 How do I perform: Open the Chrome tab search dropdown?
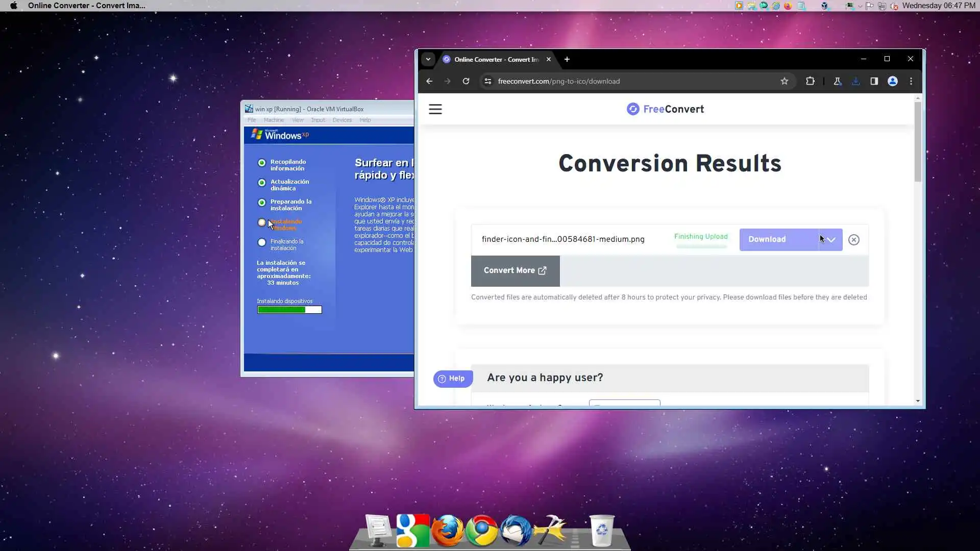coord(428,59)
